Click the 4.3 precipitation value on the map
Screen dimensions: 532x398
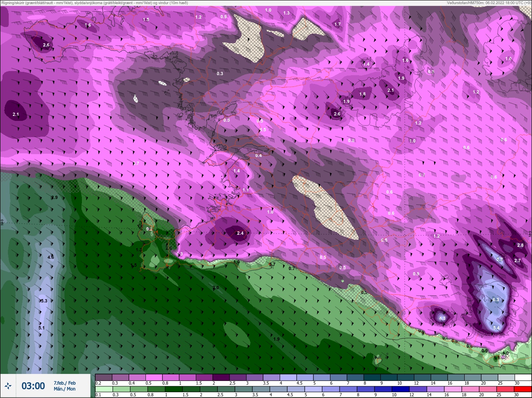tap(442, 318)
